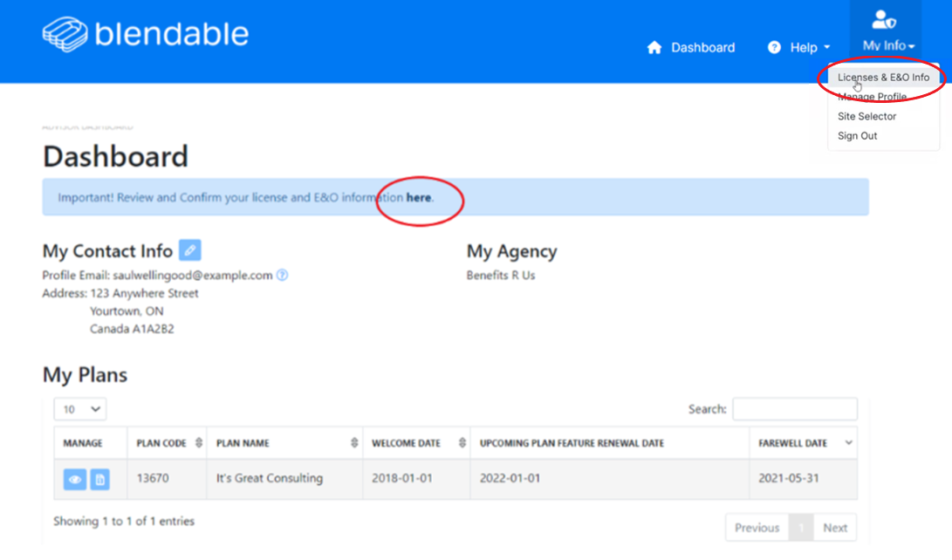The image size is (952, 560).
Task: Click the Next pagination button
Action: (834, 527)
